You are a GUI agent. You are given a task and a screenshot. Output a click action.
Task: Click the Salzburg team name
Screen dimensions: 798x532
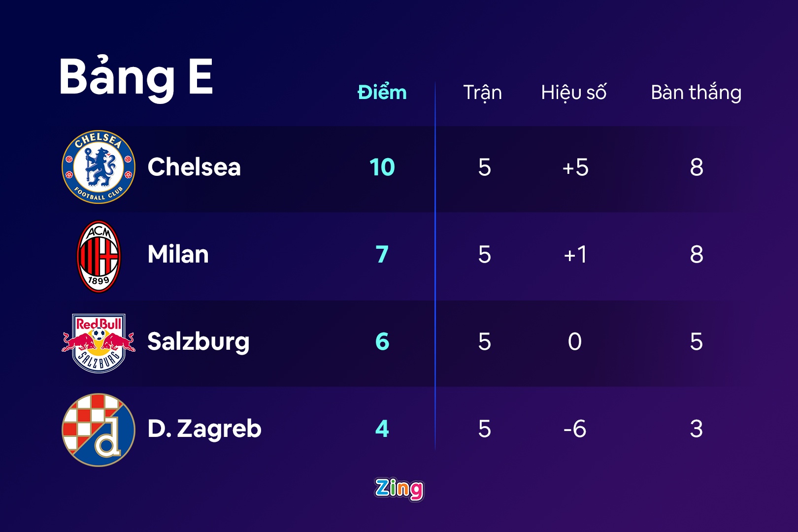(199, 342)
